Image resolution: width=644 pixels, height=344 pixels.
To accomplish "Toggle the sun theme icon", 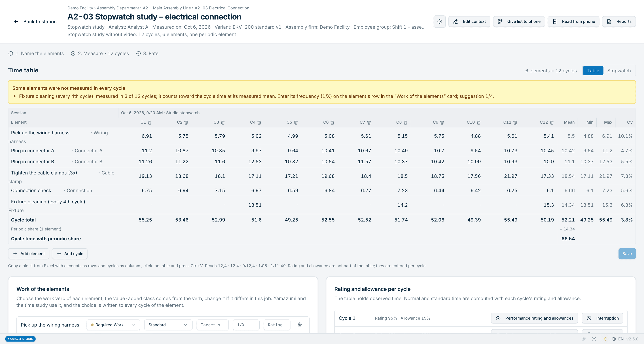I will tap(605, 339).
